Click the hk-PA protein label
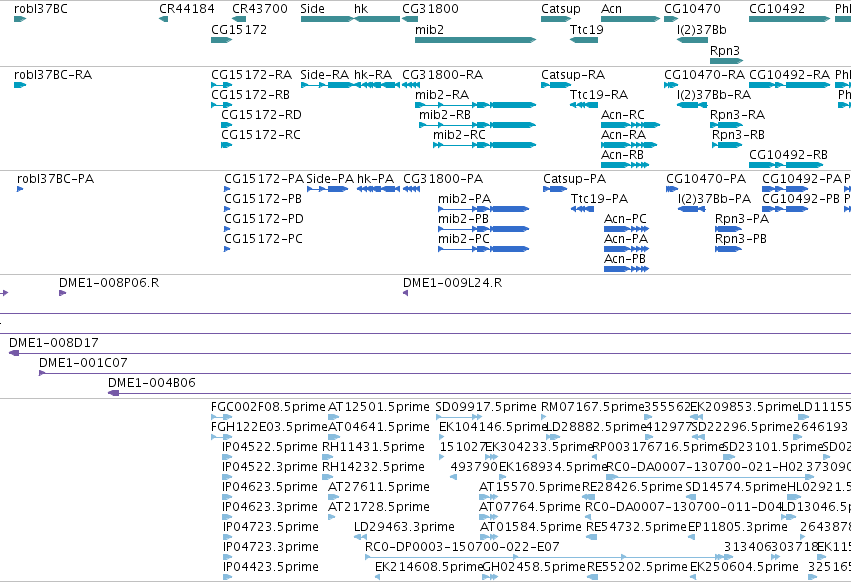Image resolution: width=851 pixels, height=582 pixels. (x=376, y=179)
